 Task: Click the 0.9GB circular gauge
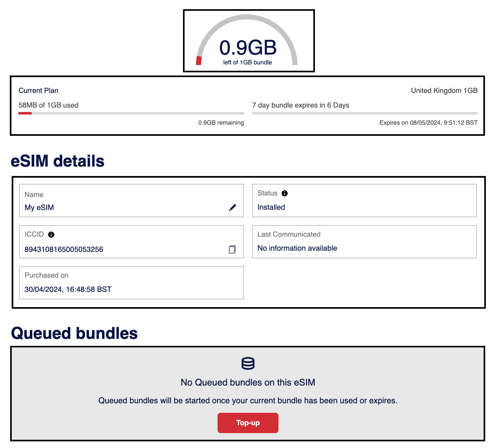point(247,41)
